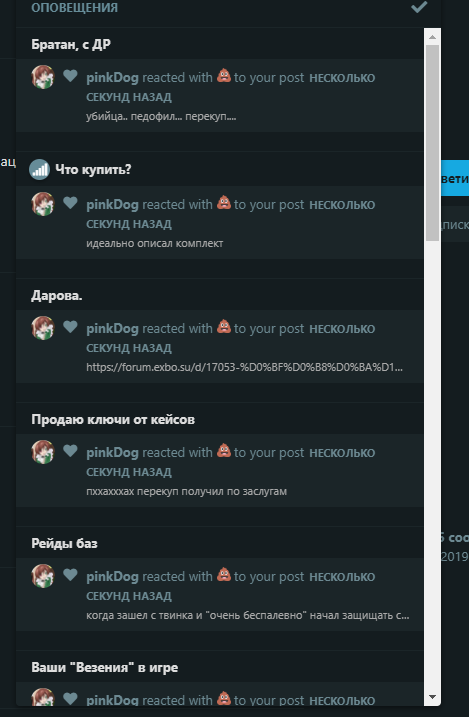
Task: Click heart icon in 'Что купить?' notification
Action: tap(70, 202)
